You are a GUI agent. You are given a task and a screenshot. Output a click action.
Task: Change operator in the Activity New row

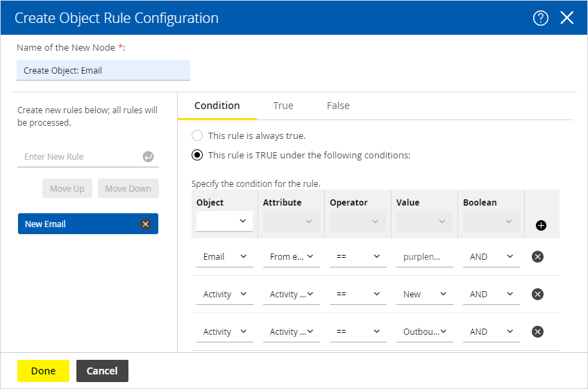[358, 295]
